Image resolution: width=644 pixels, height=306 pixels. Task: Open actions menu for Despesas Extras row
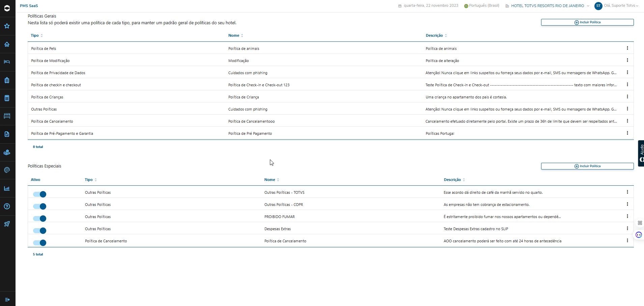tap(627, 228)
